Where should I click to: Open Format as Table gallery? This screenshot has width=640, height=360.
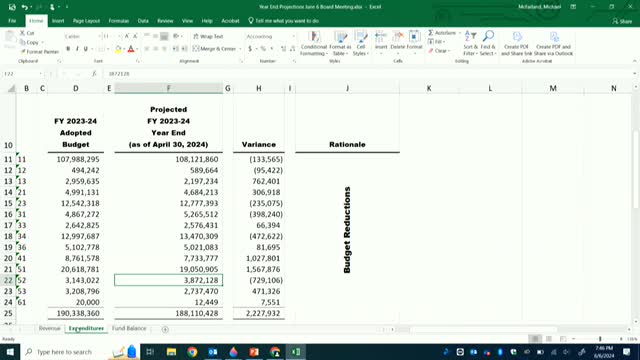pyautogui.click(x=340, y=43)
